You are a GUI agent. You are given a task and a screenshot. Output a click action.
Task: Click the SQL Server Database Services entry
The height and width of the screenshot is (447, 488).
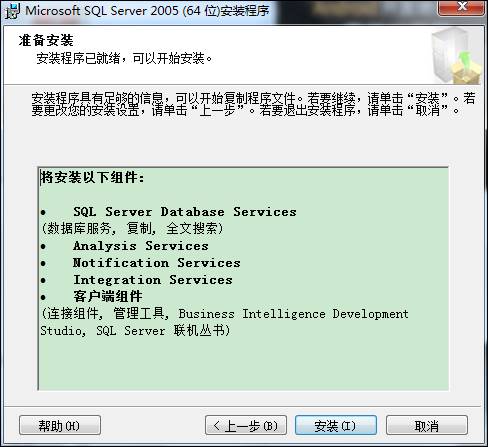point(185,212)
